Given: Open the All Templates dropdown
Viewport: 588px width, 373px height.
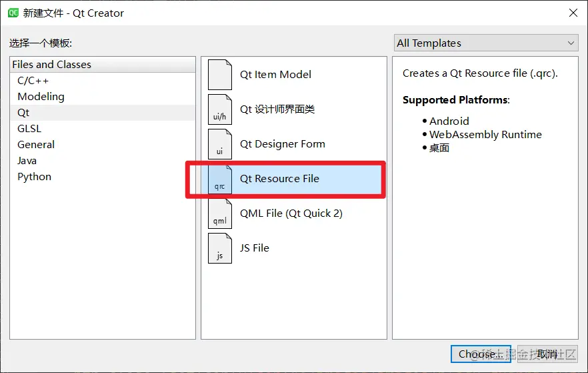Looking at the screenshot, I should pos(486,43).
